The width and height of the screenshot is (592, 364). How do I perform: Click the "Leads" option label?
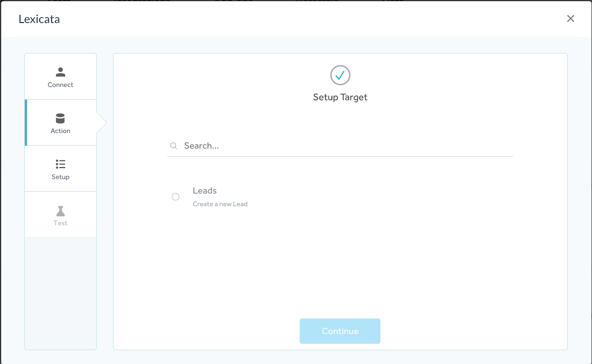pos(205,191)
